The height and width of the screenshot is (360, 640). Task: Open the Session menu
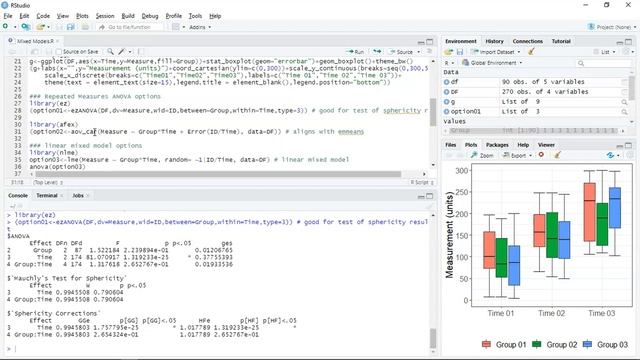105,16
